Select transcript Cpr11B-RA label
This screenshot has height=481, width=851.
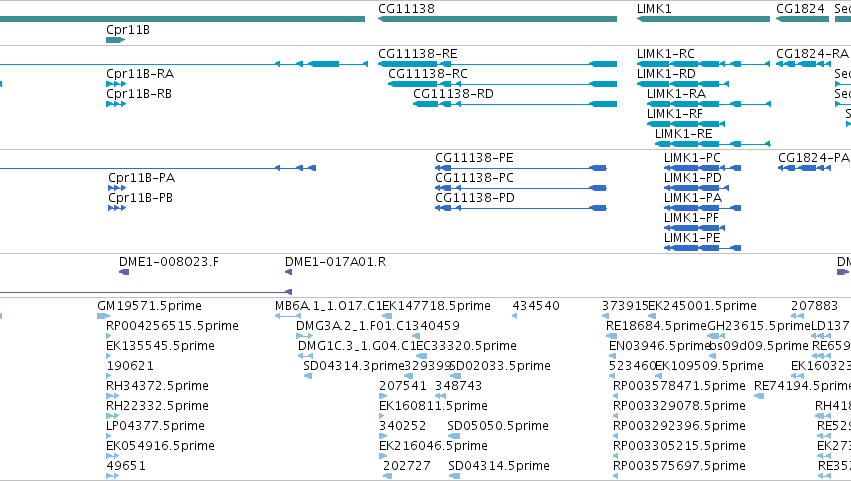[140, 74]
